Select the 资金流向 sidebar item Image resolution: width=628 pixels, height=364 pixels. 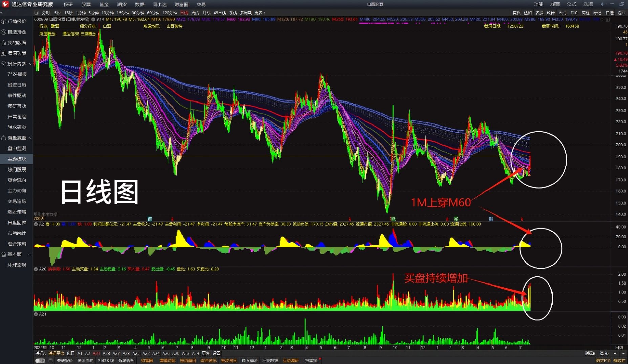pos(17,180)
